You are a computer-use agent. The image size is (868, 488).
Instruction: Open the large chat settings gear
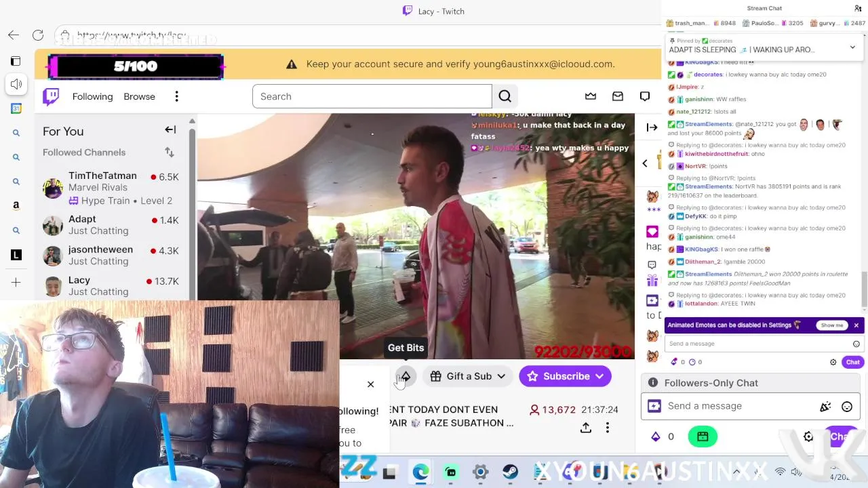coord(808,437)
